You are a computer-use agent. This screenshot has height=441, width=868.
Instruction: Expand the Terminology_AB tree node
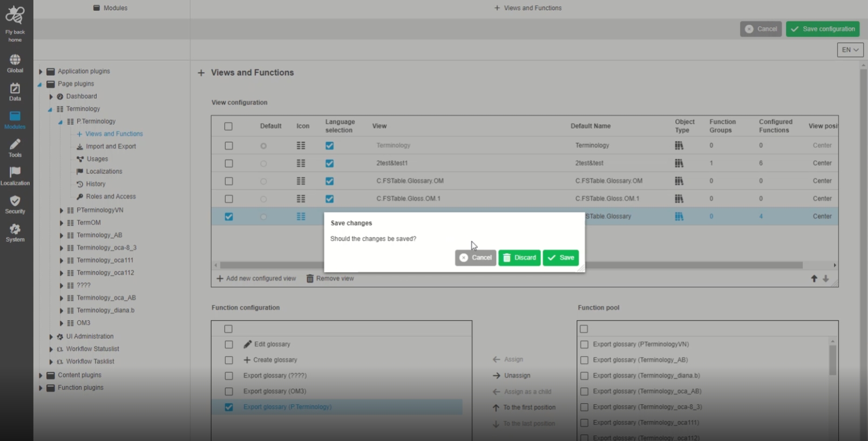(62, 235)
